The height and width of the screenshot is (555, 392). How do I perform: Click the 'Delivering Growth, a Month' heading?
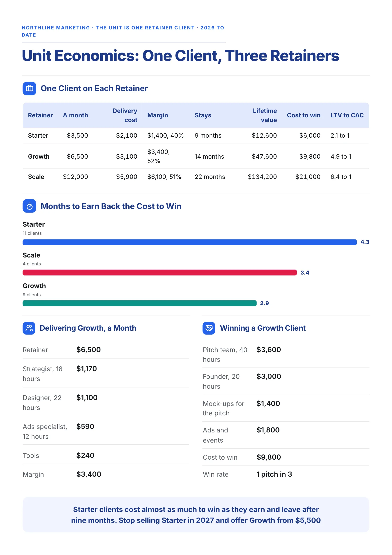pos(88,328)
